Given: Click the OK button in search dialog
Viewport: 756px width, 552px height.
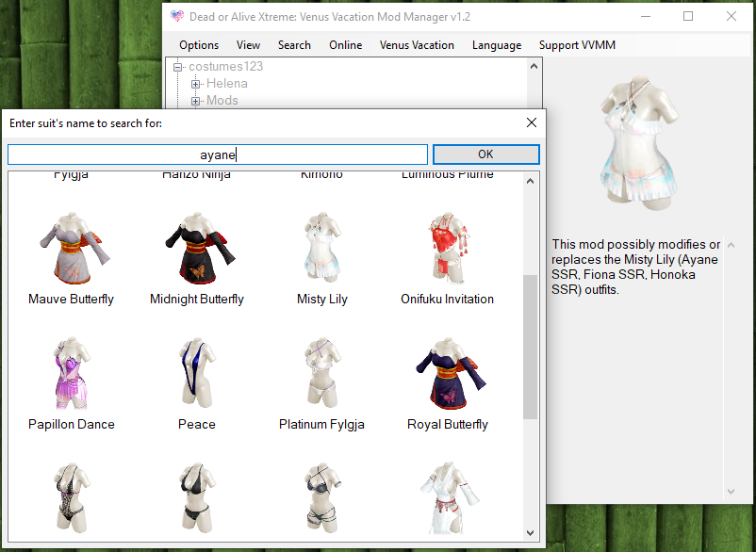Looking at the screenshot, I should click(486, 154).
